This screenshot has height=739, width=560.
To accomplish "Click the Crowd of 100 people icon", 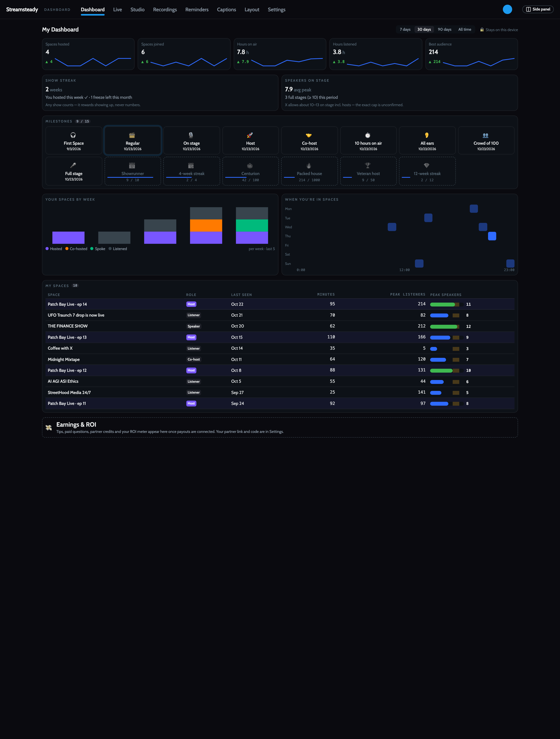I will 486,135.
